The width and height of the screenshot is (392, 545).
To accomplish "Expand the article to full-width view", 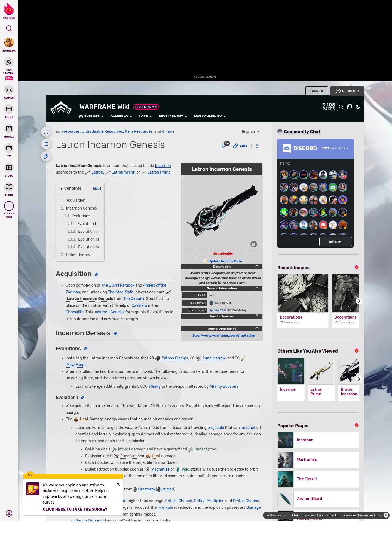I will point(46,132).
